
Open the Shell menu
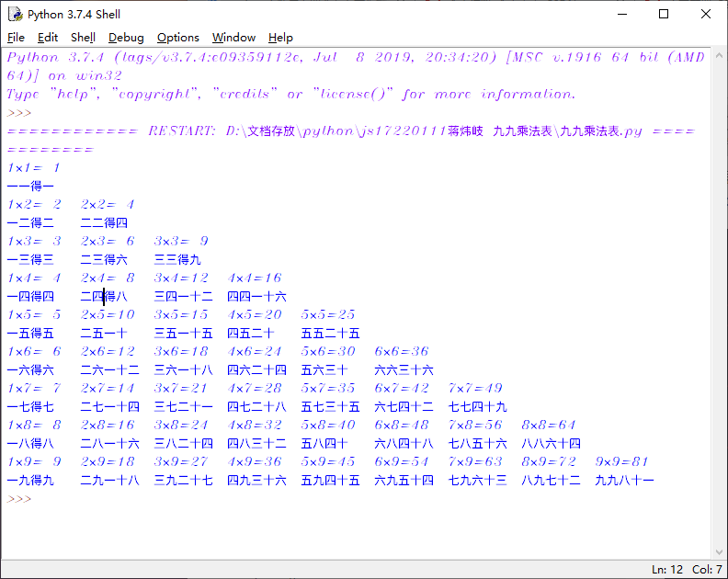click(x=83, y=38)
